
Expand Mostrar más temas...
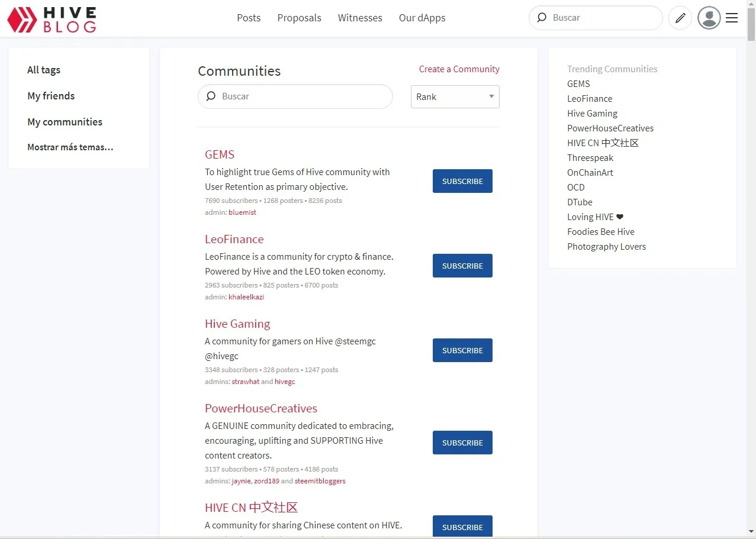tap(70, 147)
